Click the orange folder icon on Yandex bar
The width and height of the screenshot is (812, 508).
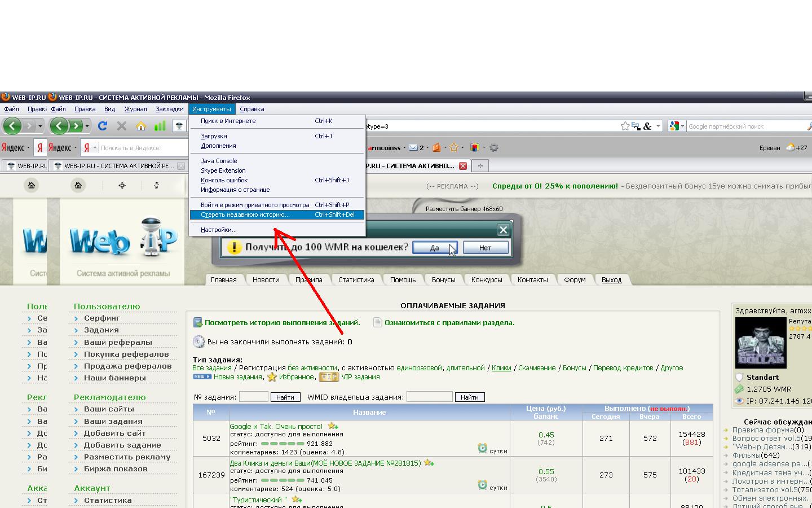coord(436,148)
